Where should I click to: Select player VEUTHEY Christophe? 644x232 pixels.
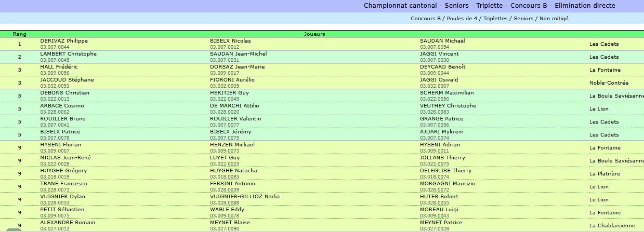point(448,105)
